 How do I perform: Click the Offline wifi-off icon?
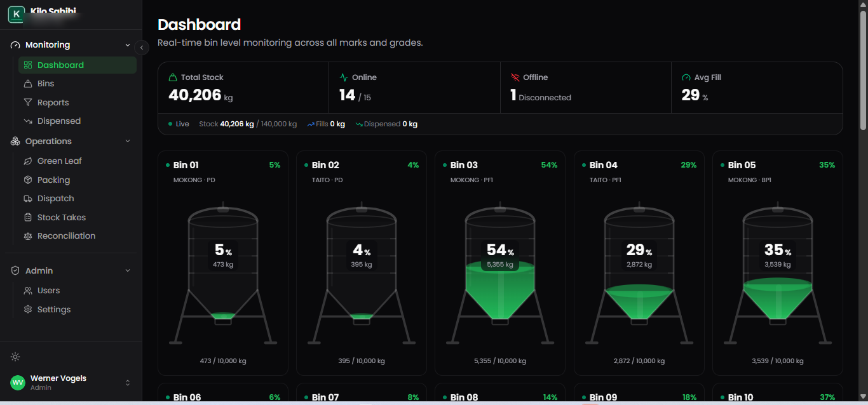pyautogui.click(x=515, y=77)
